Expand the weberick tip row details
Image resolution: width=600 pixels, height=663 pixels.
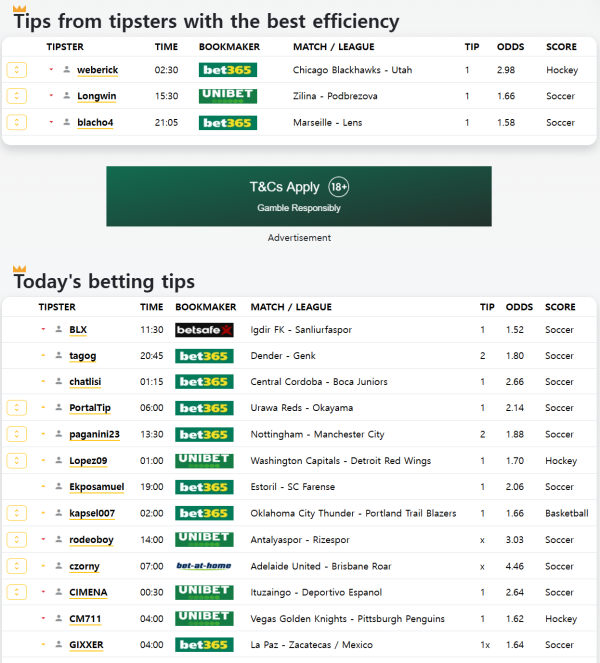(16, 70)
